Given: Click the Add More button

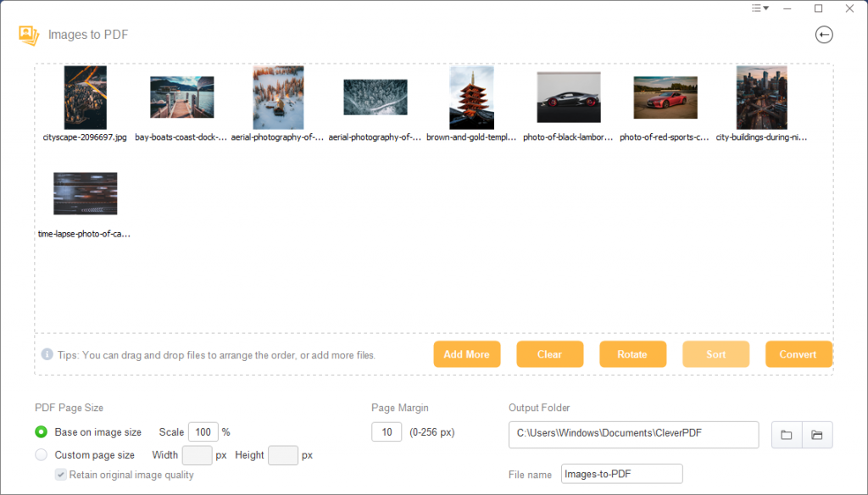Looking at the screenshot, I should 466,354.
